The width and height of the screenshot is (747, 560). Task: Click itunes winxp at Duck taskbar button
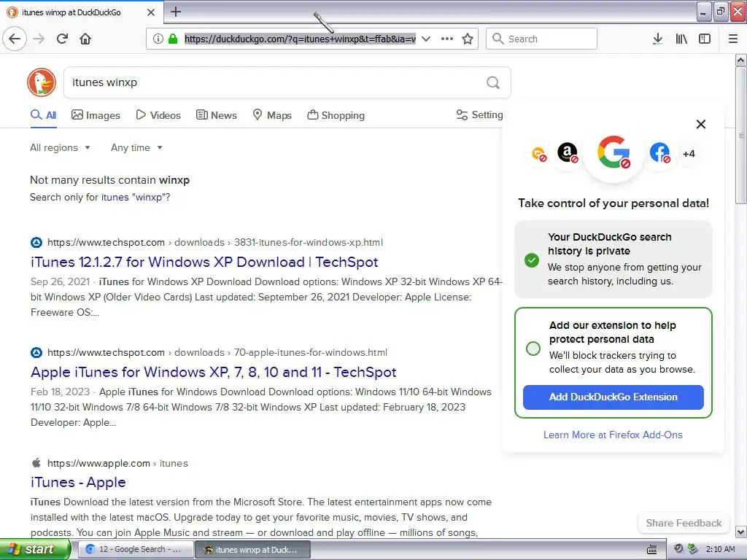[252, 550]
